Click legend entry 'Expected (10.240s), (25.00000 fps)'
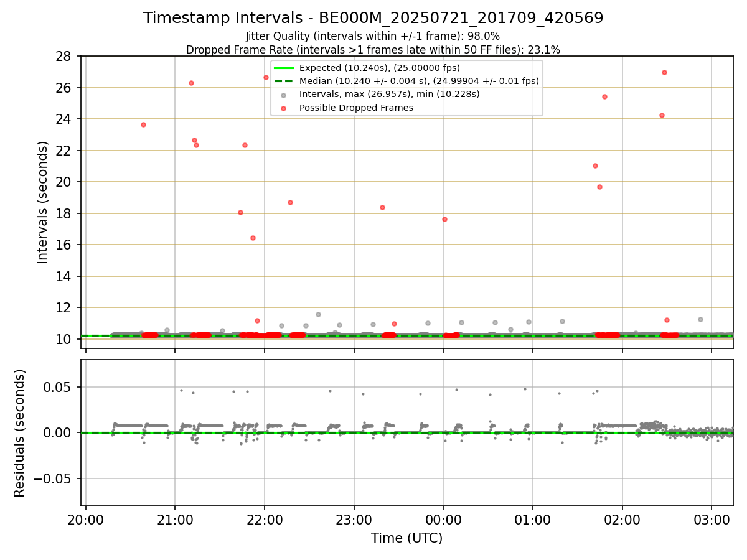The height and width of the screenshot is (560, 747). click(x=380, y=68)
